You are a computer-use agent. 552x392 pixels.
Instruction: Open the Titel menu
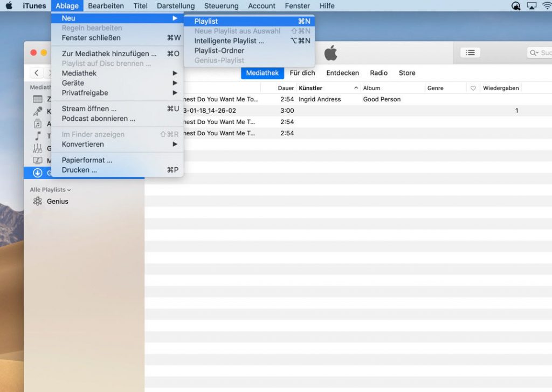(x=140, y=5)
